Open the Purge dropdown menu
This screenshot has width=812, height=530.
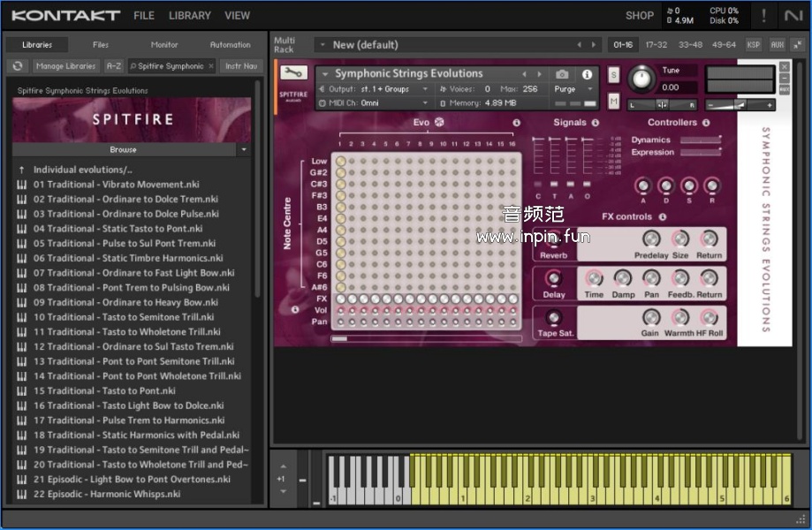click(x=570, y=89)
